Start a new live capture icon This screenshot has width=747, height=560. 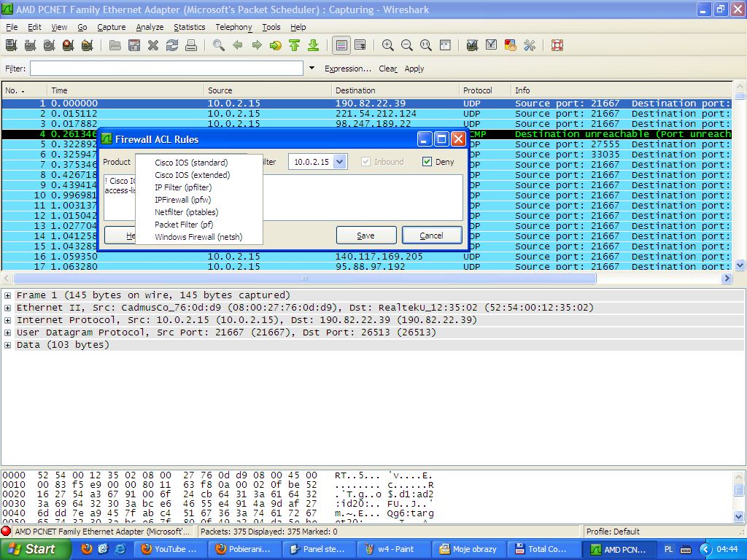click(49, 45)
